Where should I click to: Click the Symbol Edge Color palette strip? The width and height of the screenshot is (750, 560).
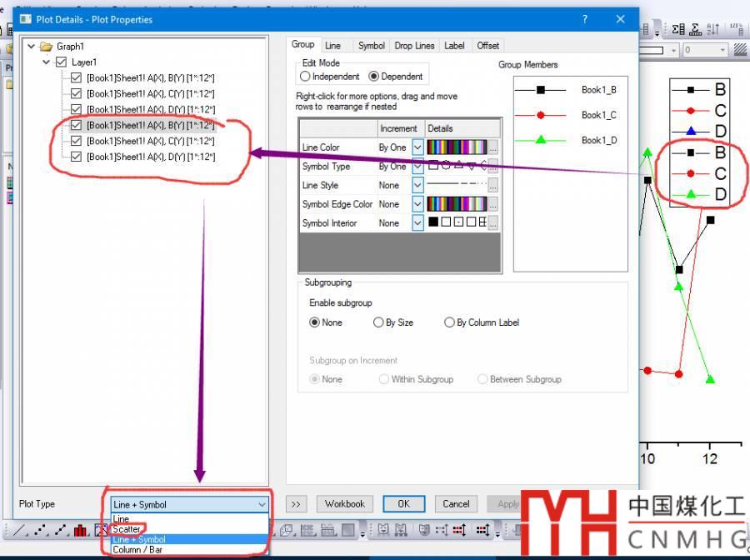[457, 204]
